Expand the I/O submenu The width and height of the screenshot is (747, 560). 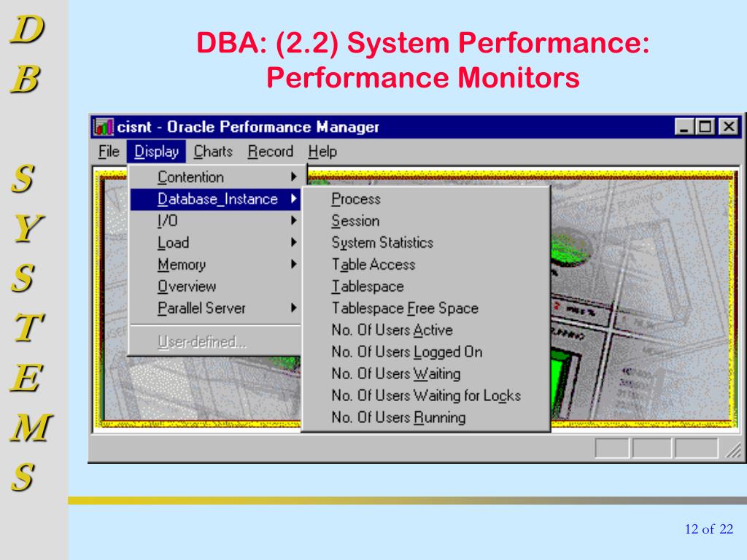tap(215, 221)
